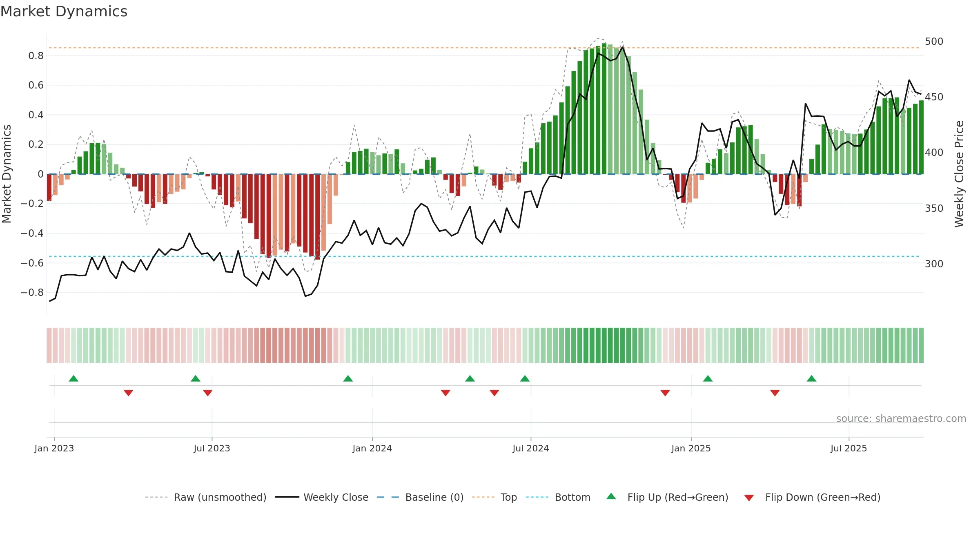This screenshot has height=551, width=980.
Task: Click the Jul 2025 x-axis label
Action: tap(849, 448)
